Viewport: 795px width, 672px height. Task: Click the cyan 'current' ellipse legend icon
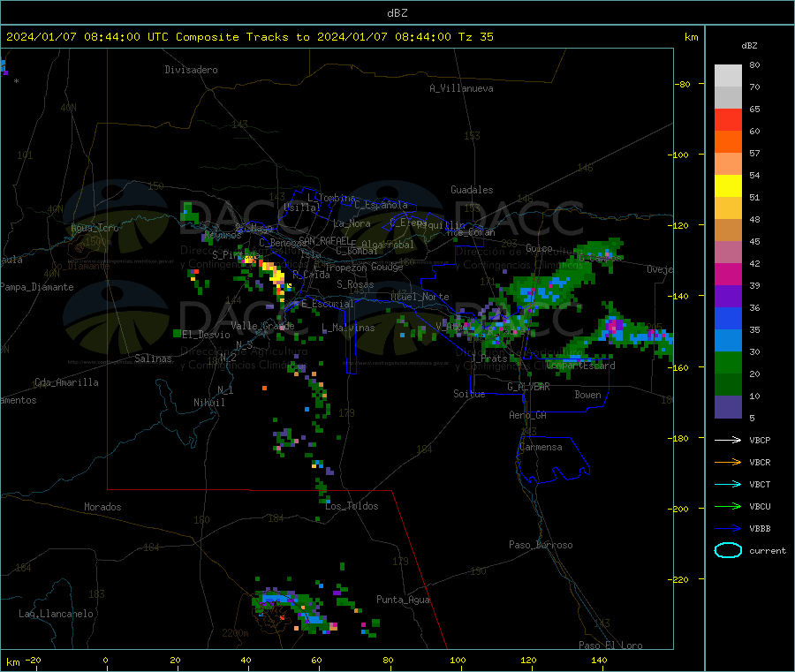coord(728,550)
